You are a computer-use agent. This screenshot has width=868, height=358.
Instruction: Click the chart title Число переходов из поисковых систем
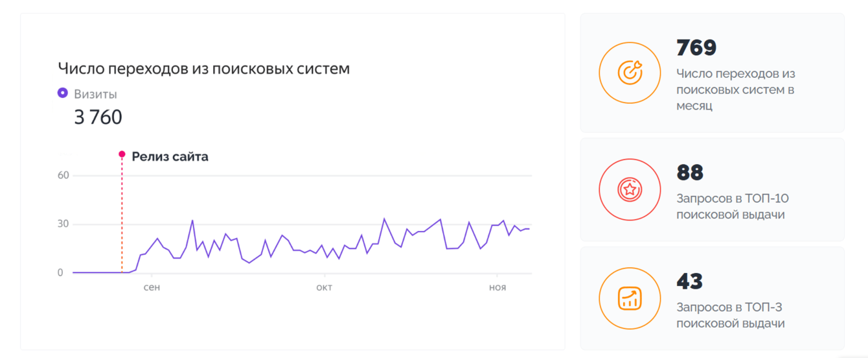click(x=204, y=68)
